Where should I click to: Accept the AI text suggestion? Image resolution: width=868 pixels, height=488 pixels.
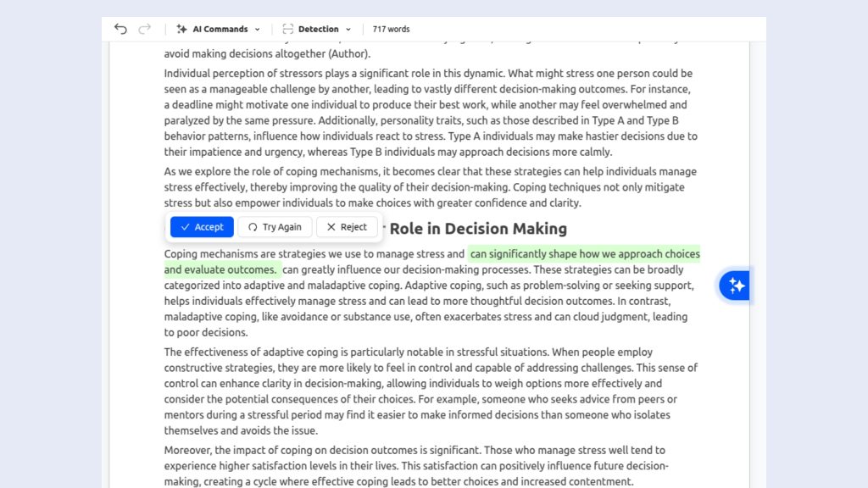[x=201, y=227]
